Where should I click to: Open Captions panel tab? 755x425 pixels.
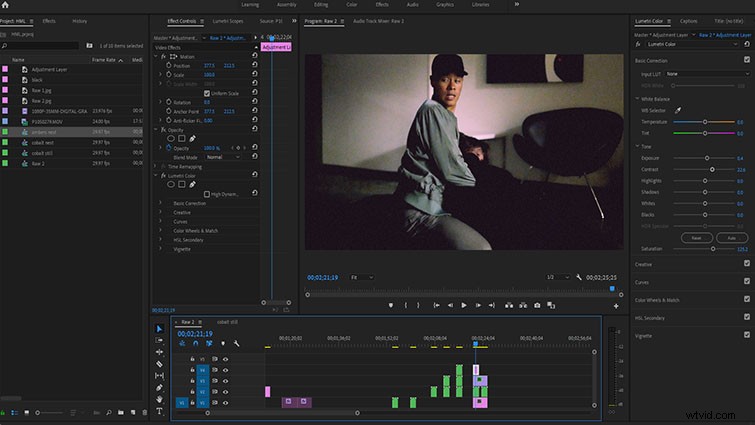tap(689, 21)
